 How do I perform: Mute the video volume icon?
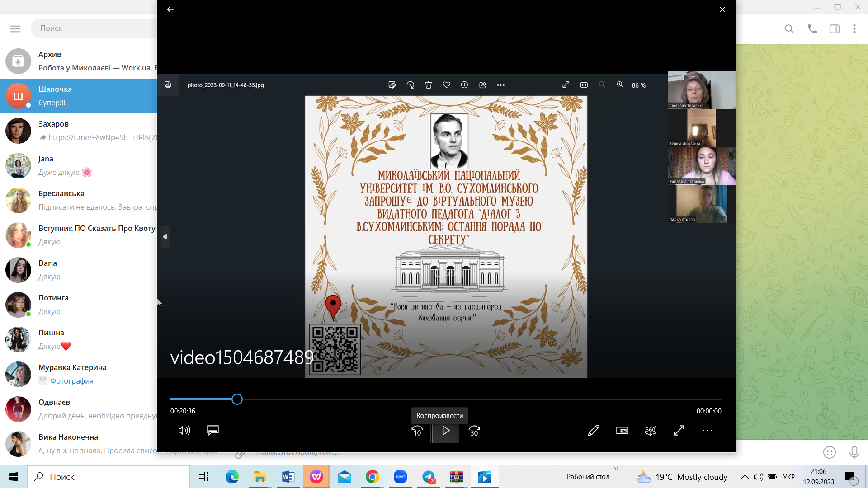click(184, 431)
